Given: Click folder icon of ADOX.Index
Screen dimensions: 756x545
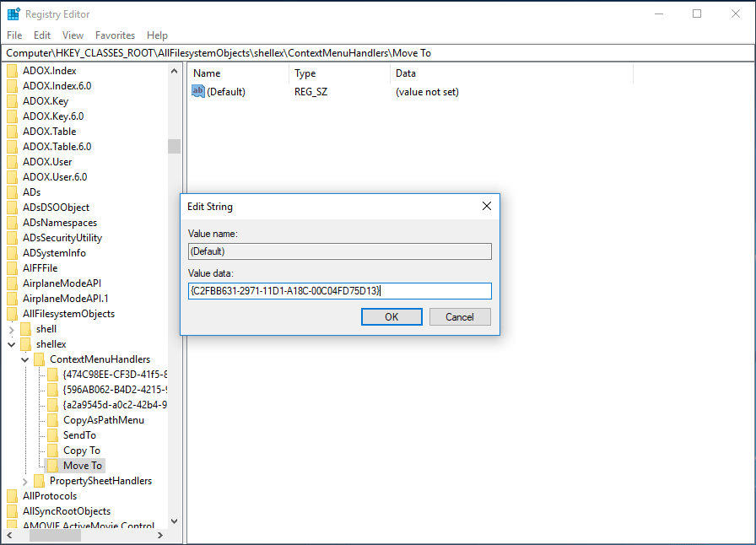Looking at the screenshot, I should tap(13, 71).
